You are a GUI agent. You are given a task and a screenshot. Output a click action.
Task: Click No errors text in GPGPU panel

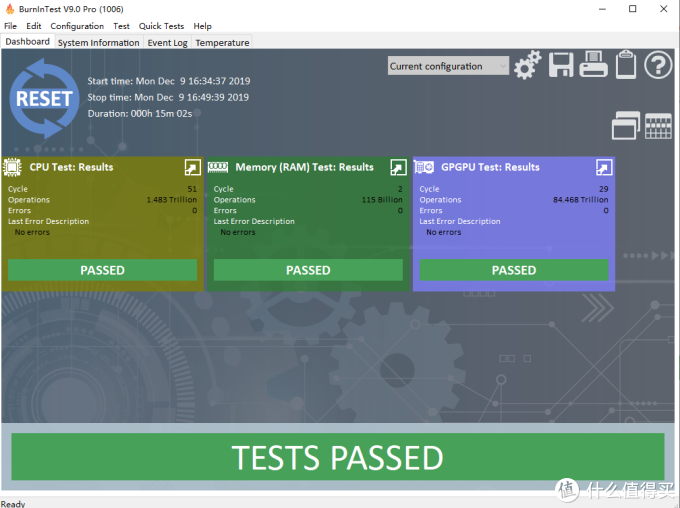point(444,232)
